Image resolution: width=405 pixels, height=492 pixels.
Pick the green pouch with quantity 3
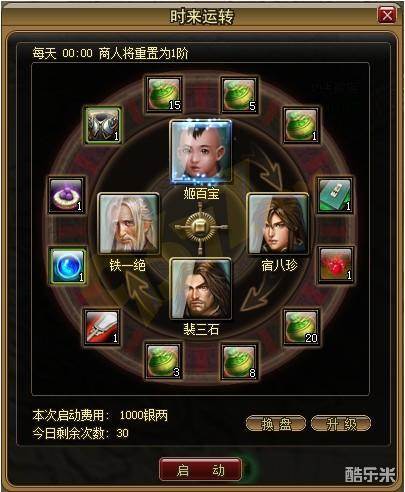pos(164,361)
